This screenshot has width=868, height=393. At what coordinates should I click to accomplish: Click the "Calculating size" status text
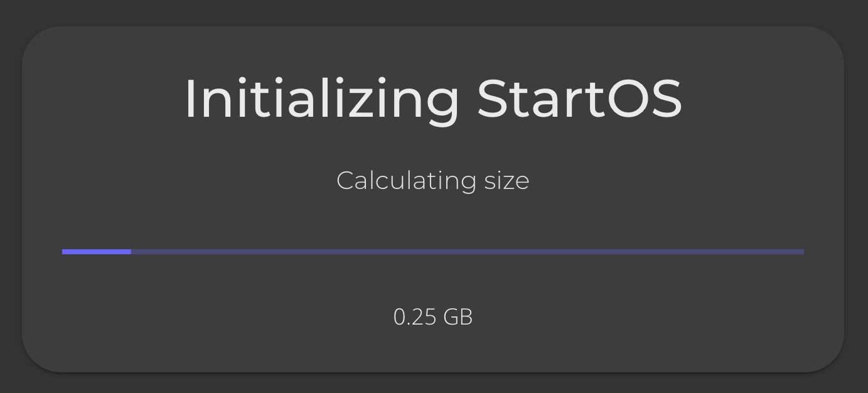433,181
